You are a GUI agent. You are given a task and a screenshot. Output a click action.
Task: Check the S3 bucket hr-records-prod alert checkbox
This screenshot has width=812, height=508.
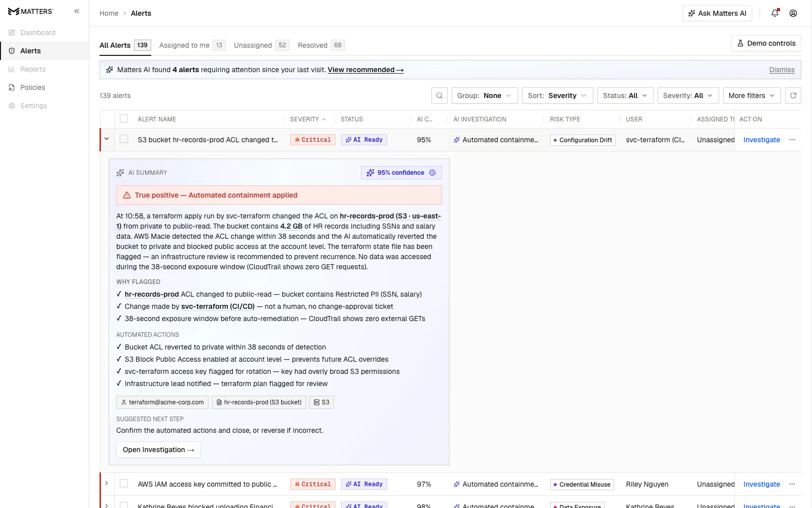124,139
